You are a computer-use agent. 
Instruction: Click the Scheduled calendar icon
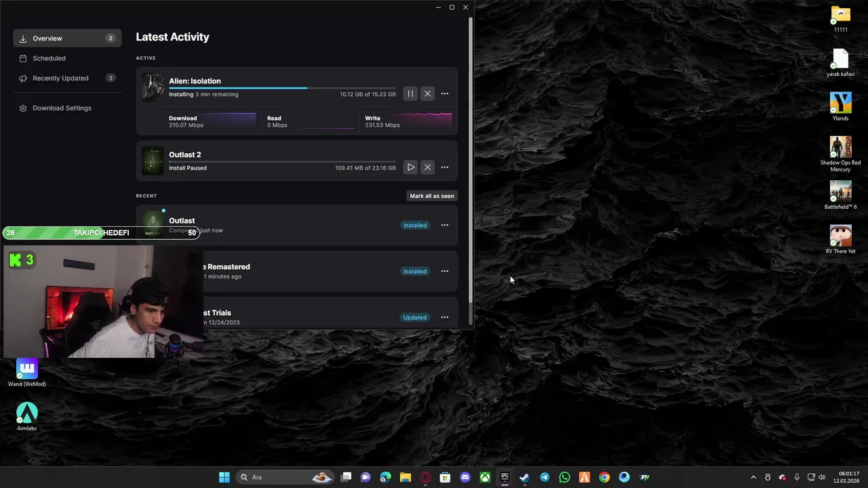click(x=23, y=58)
